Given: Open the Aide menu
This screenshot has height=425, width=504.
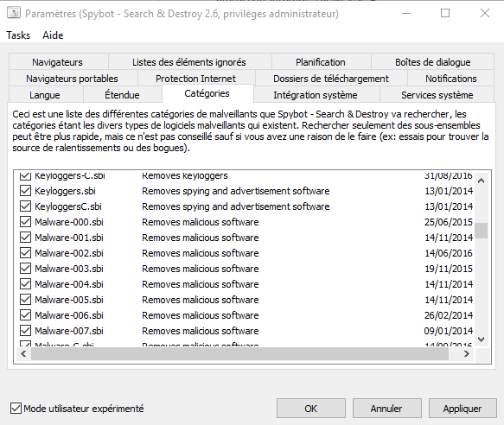Looking at the screenshot, I should coord(53,35).
